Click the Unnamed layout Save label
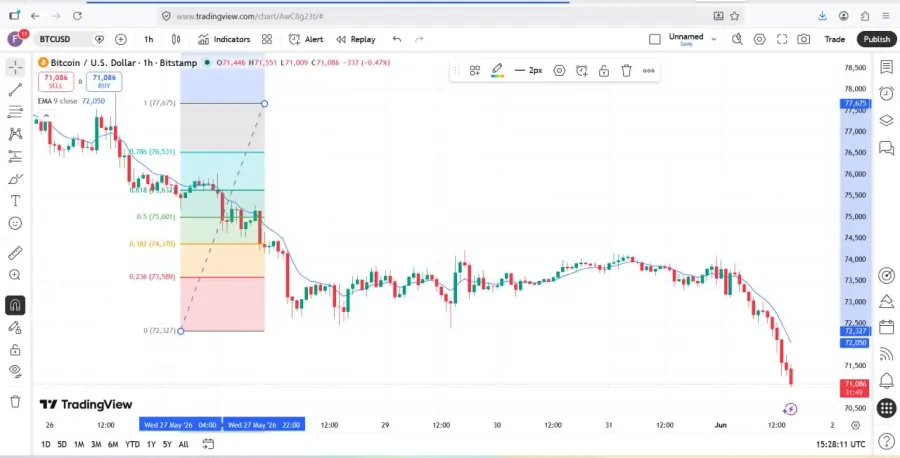The width and height of the screenshot is (900, 458). coord(686,44)
